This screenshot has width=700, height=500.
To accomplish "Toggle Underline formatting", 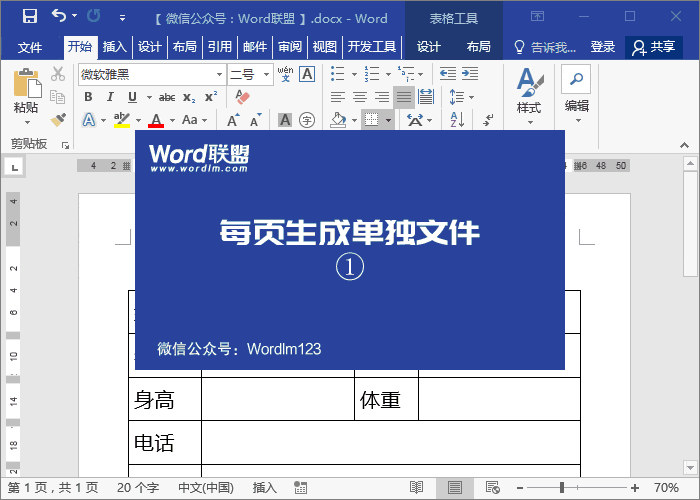I will click(x=132, y=96).
